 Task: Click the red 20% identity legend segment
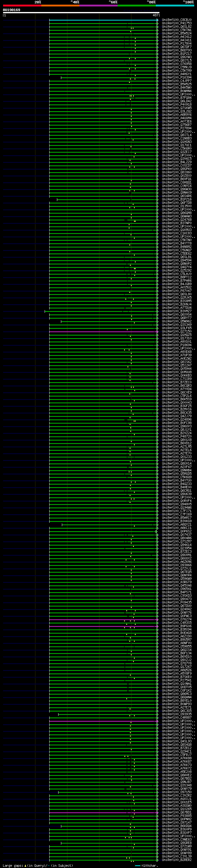[x=22, y=6]
